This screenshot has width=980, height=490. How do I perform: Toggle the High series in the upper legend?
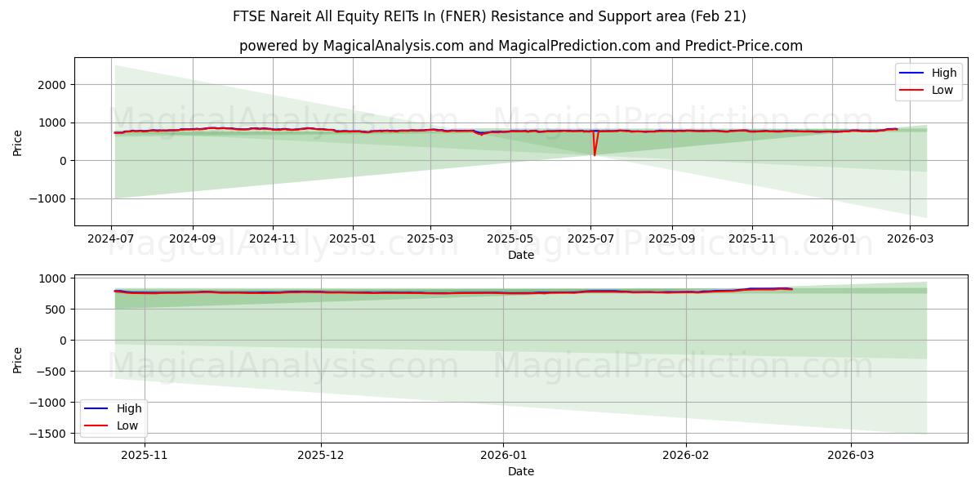[943, 73]
